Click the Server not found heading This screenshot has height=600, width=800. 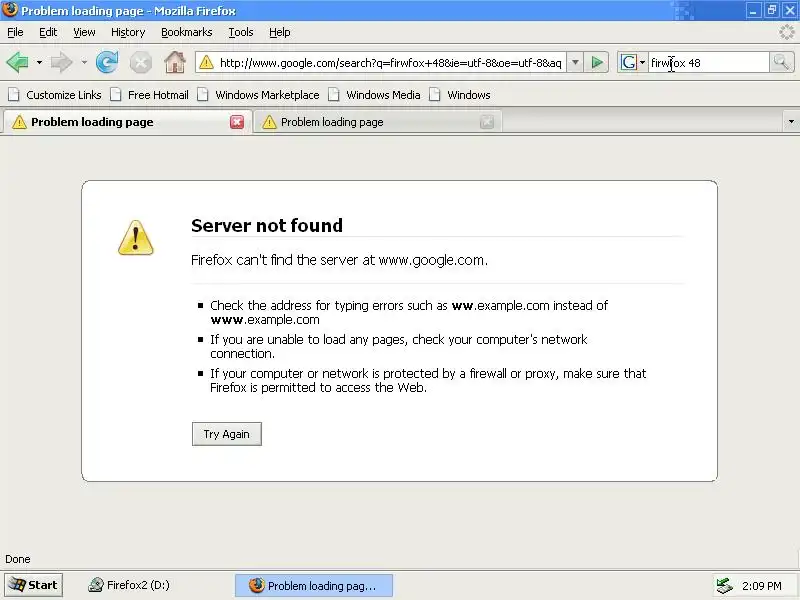click(267, 226)
